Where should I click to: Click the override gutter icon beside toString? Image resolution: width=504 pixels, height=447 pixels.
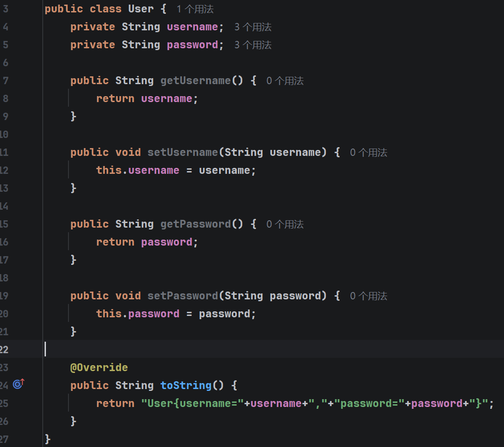(18, 384)
